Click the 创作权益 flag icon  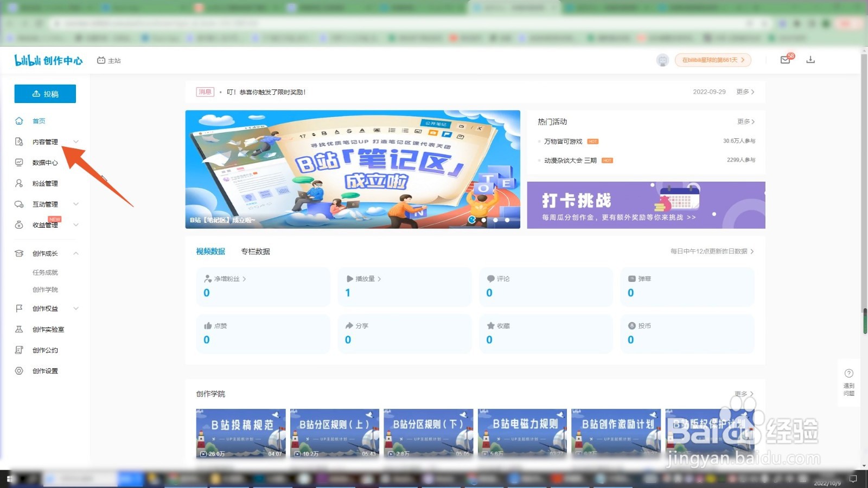point(19,308)
